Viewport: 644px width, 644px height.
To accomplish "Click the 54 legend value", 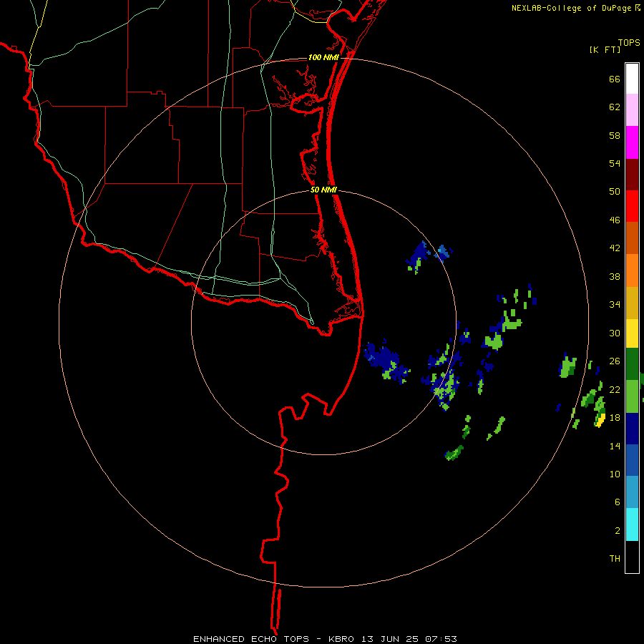I will coord(615,163).
